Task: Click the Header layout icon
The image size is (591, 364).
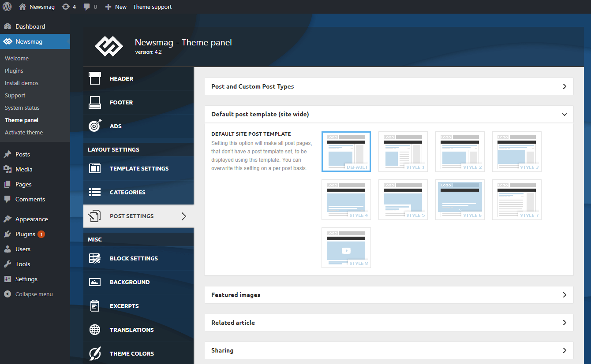Action: coord(95,78)
